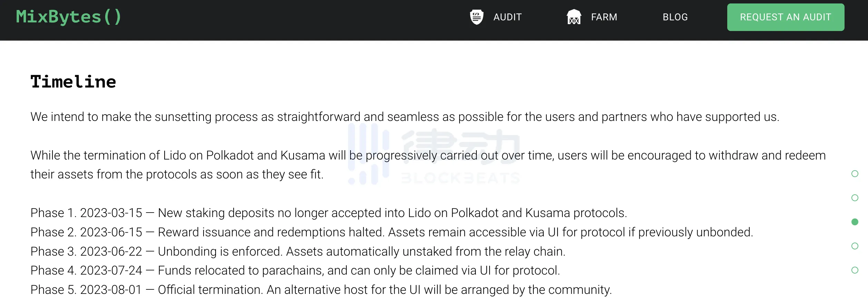The height and width of the screenshot is (308, 868).
Task: Select the first section navigation dot
Action: click(x=855, y=174)
